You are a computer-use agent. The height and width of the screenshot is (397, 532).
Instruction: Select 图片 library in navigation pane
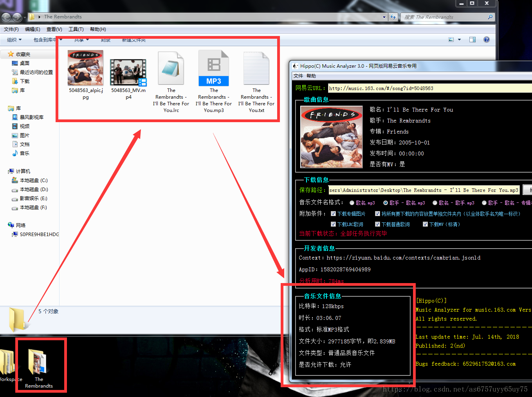(24, 135)
